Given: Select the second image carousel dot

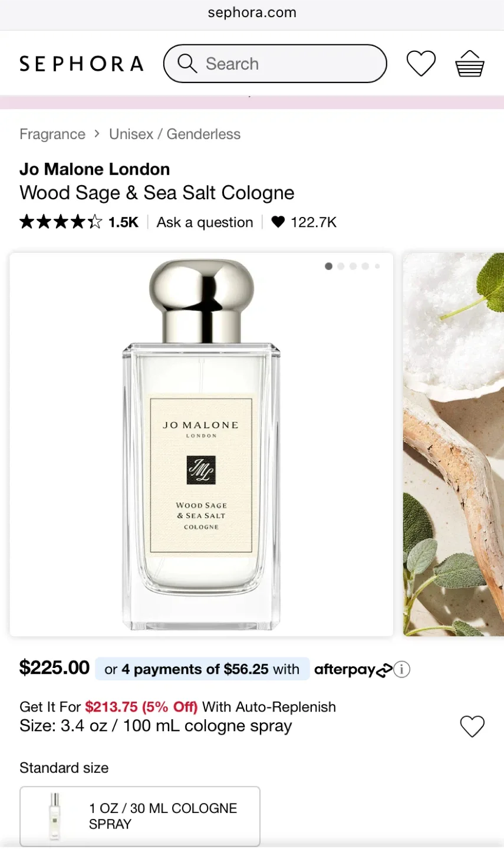Looking at the screenshot, I should click(x=341, y=266).
